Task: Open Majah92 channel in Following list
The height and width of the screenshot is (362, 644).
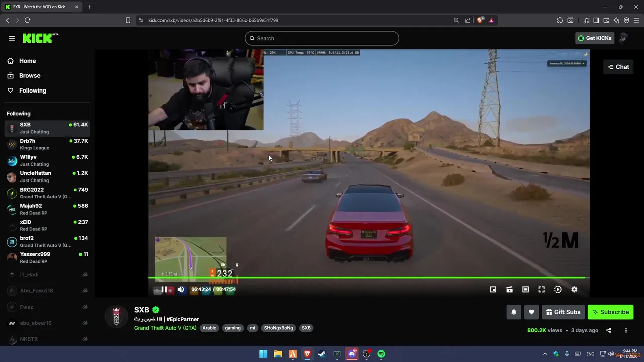Action: pyautogui.click(x=47, y=209)
